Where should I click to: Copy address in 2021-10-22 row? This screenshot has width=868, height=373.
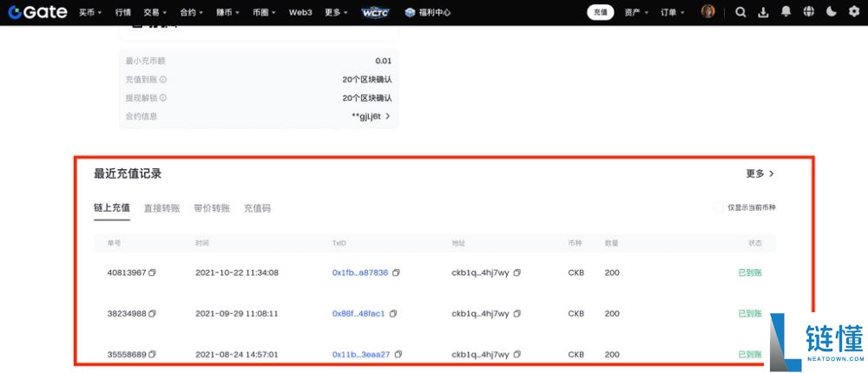point(517,272)
